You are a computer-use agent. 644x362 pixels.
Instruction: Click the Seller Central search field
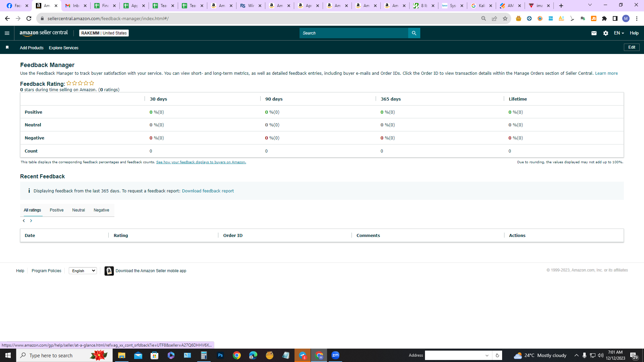354,33
